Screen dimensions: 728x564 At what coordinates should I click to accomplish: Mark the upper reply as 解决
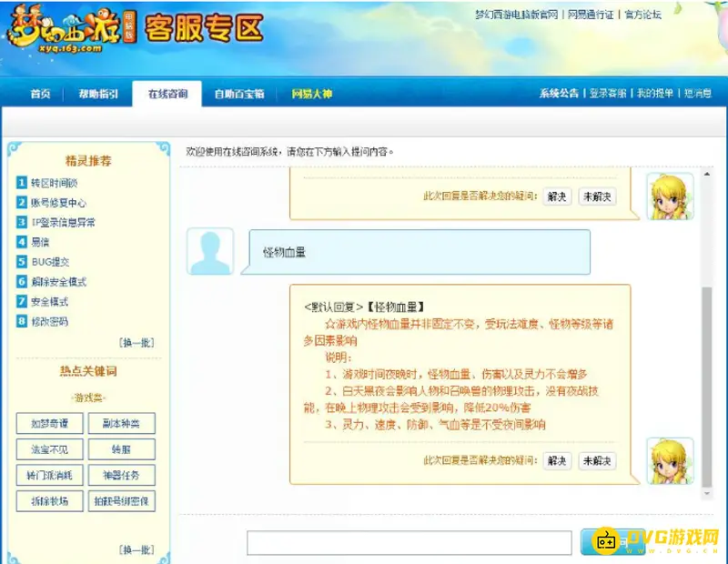pos(557,196)
